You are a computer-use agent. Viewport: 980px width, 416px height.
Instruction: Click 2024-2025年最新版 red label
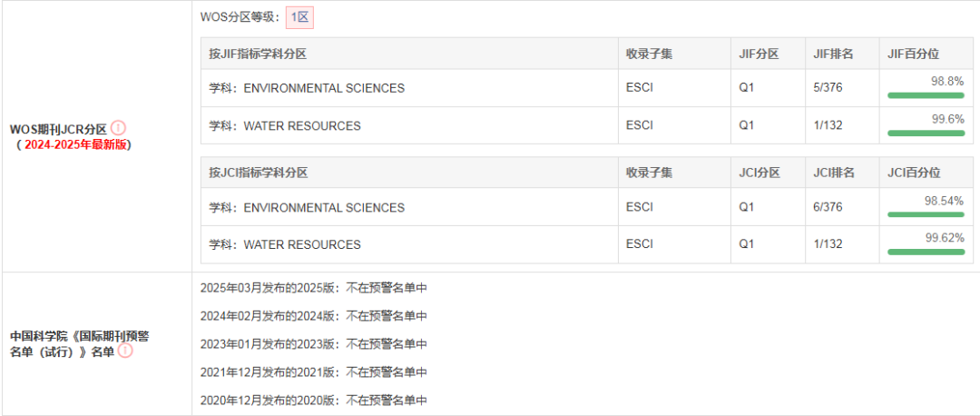point(74,145)
